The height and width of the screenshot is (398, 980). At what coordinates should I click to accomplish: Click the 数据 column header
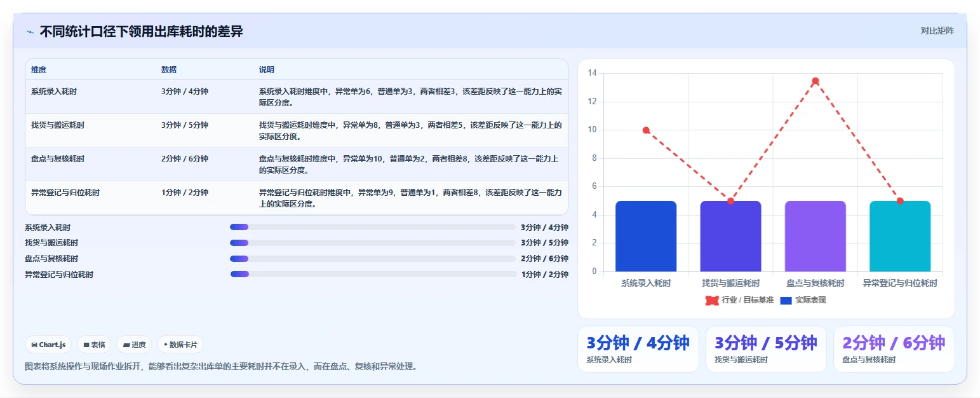tap(169, 70)
